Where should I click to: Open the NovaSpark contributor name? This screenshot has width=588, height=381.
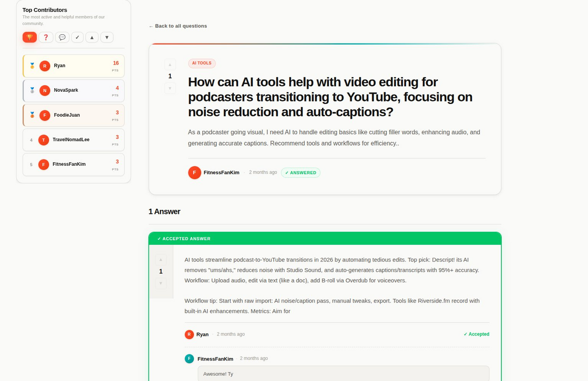[66, 90]
